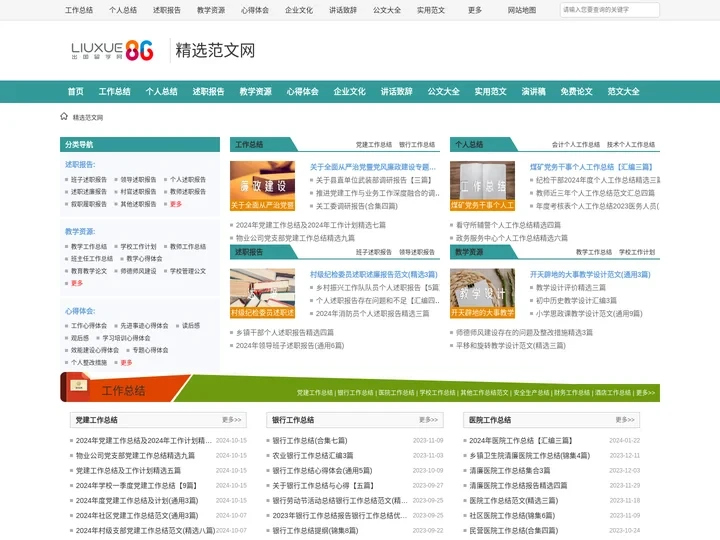Click 更多>> beside 银行工作总结 list heading
This screenshot has width=720, height=540.
point(428,420)
